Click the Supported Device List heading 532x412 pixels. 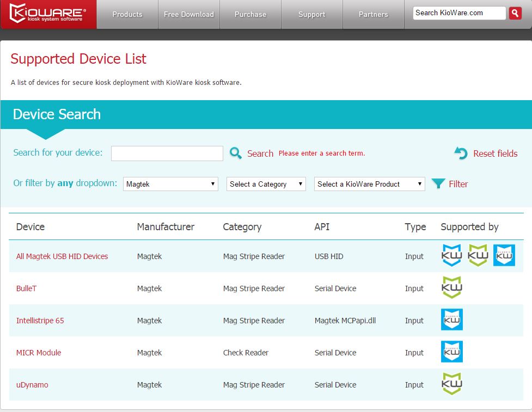pos(78,59)
